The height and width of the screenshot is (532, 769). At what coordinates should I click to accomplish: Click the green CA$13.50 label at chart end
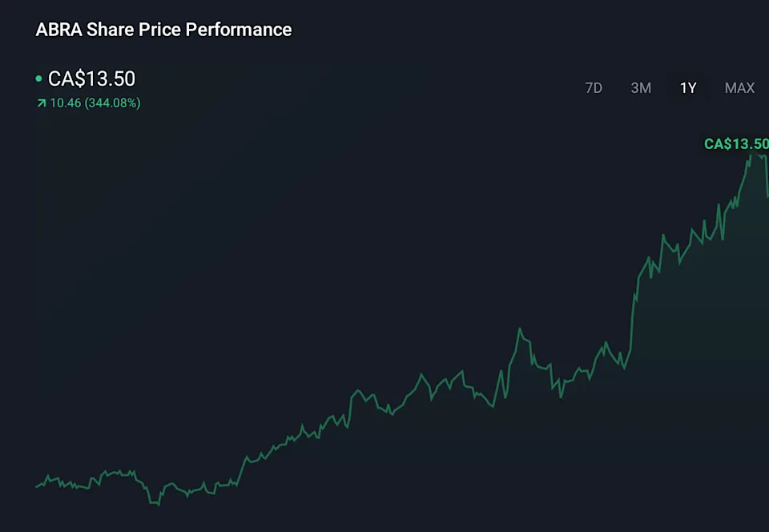click(735, 144)
